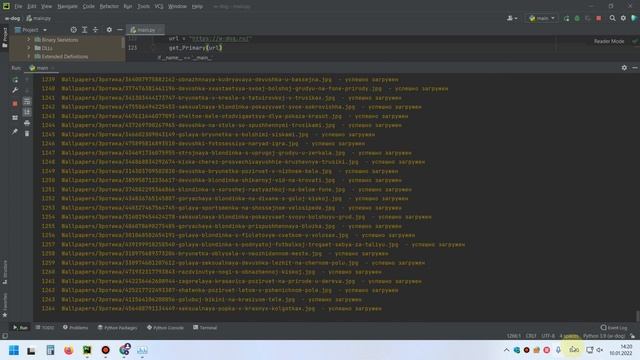Click the Python interpreter status bar entry
Image resolution: width=640 pixels, height=360 pixels.
(x=604, y=336)
